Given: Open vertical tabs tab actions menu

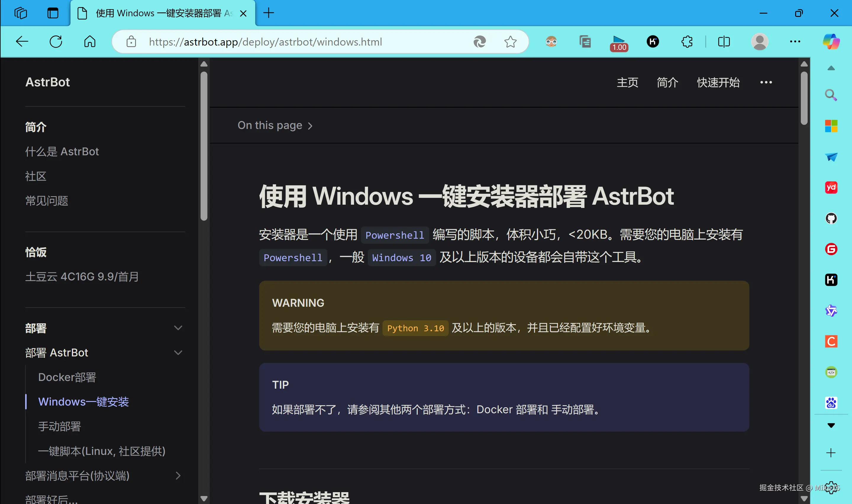Looking at the screenshot, I should click(x=53, y=13).
